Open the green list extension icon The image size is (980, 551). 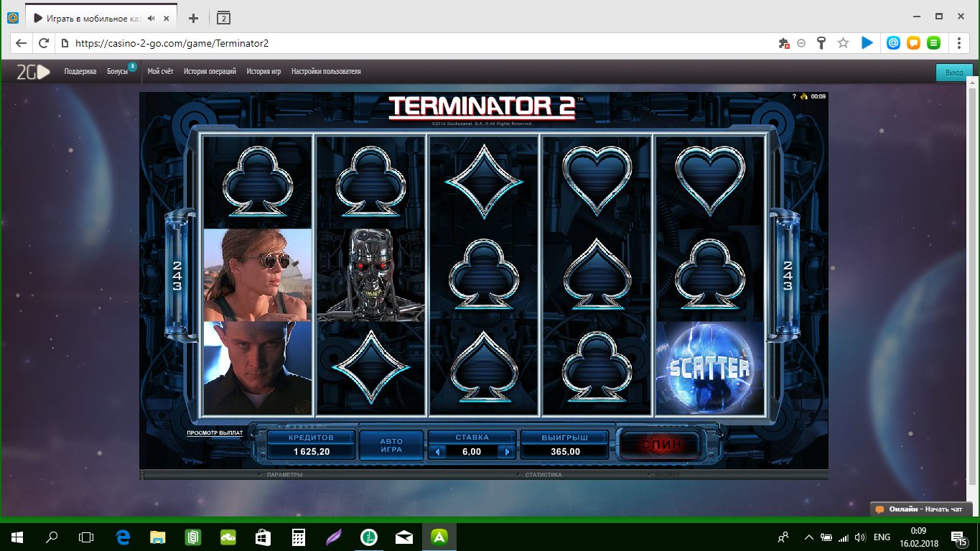[933, 43]
